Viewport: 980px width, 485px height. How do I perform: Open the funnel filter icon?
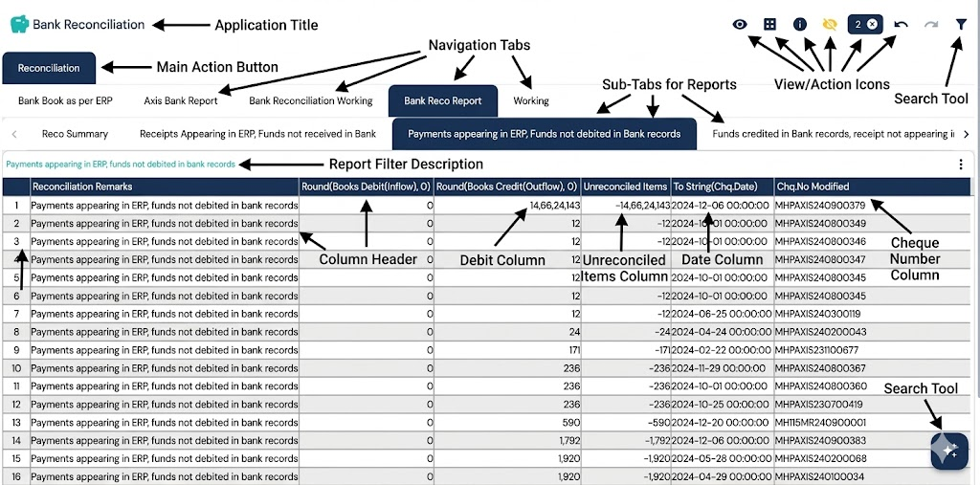(961, 24)
